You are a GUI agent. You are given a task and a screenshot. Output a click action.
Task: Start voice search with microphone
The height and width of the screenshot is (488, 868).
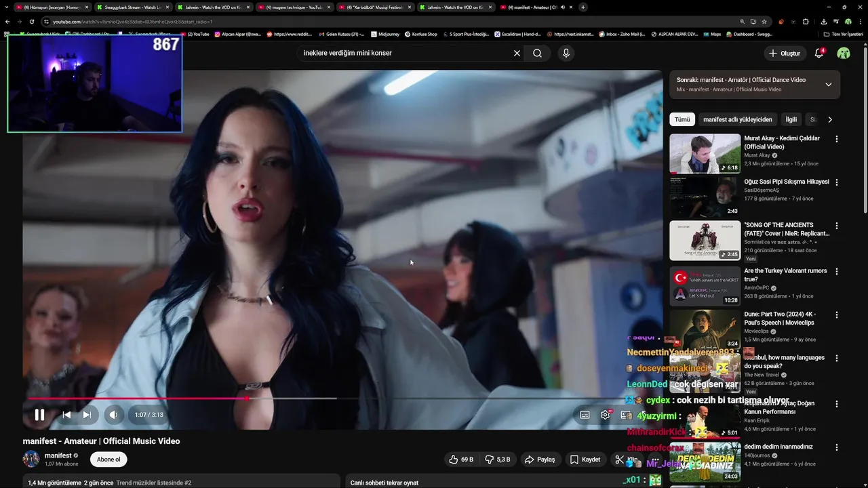(x=566, y=53)
